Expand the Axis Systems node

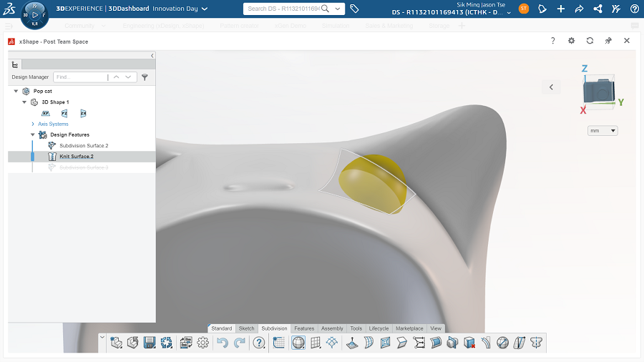pos(33,124)
